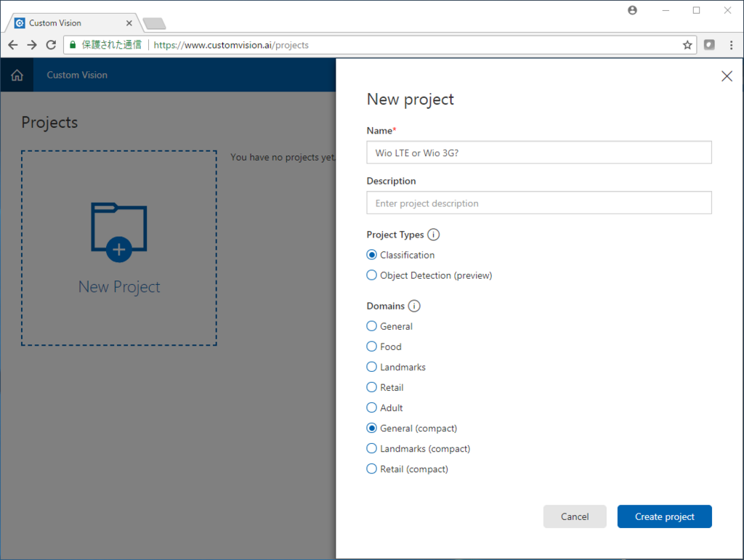Click the Create project button
Image resolution: width=744 pixels, height=560 pixels.
pyautogui.click(x=664, y=516)
